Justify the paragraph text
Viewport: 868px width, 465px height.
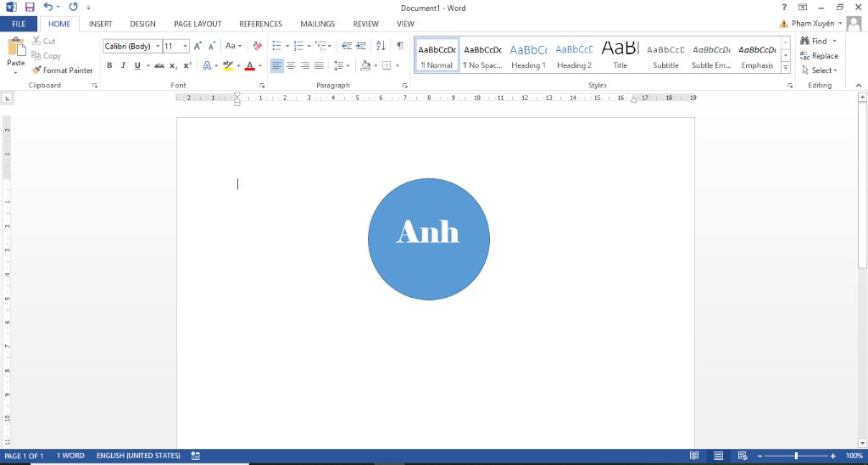pyautogui.click(x=319, y=65)
